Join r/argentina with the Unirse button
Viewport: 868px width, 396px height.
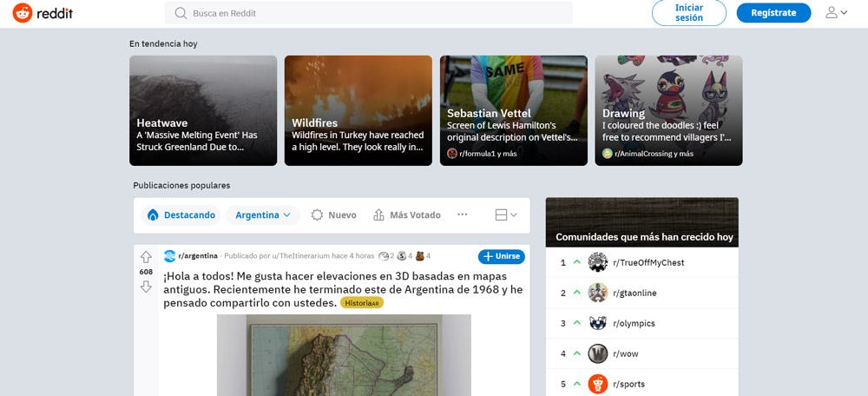[501, 256]
